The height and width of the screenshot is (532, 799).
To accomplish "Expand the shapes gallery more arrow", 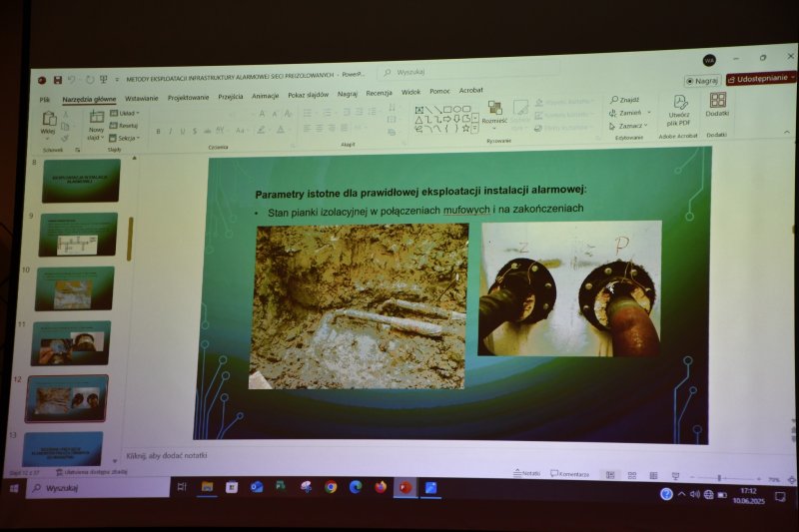I will point(475,130).
